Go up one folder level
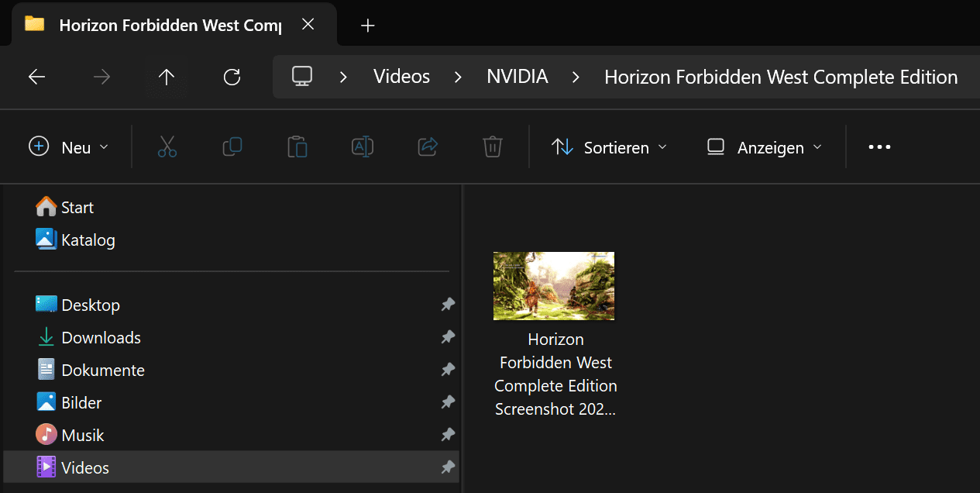The height and width of the screenshot is (493, 980). (x=167, y=77)
